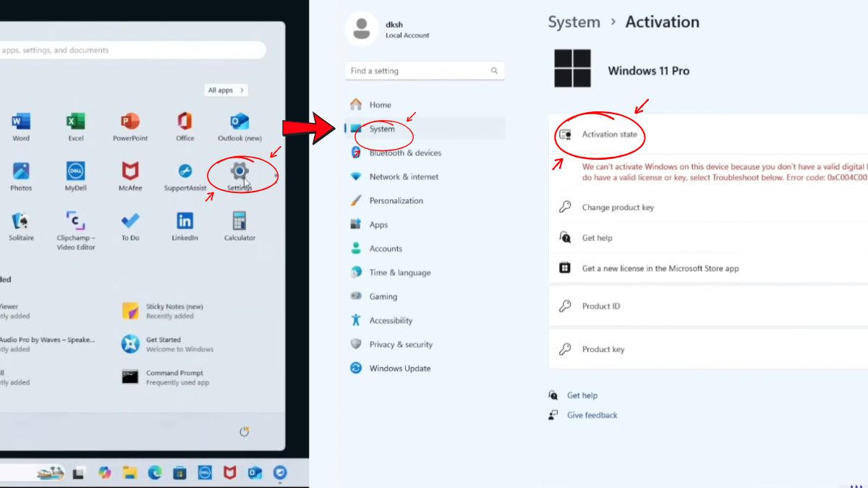Open Dell app on the taskbar
The image size is (868, 488).
[x=205, y=473]
